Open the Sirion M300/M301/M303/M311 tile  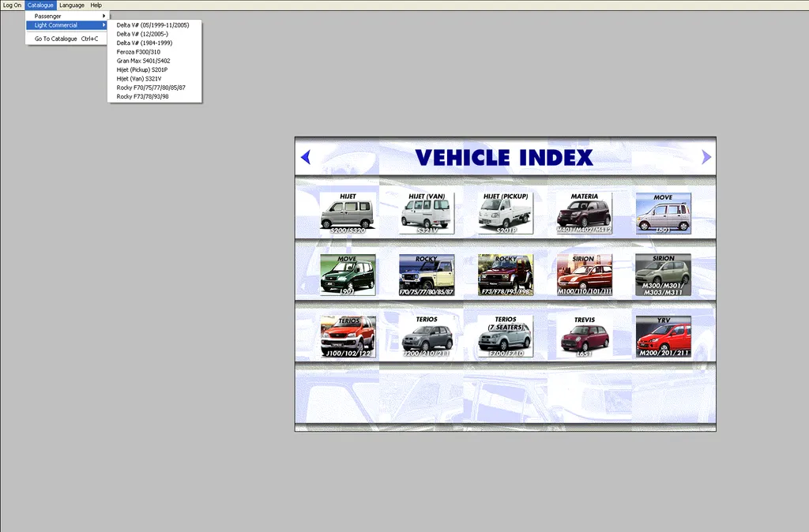point(664,275)
